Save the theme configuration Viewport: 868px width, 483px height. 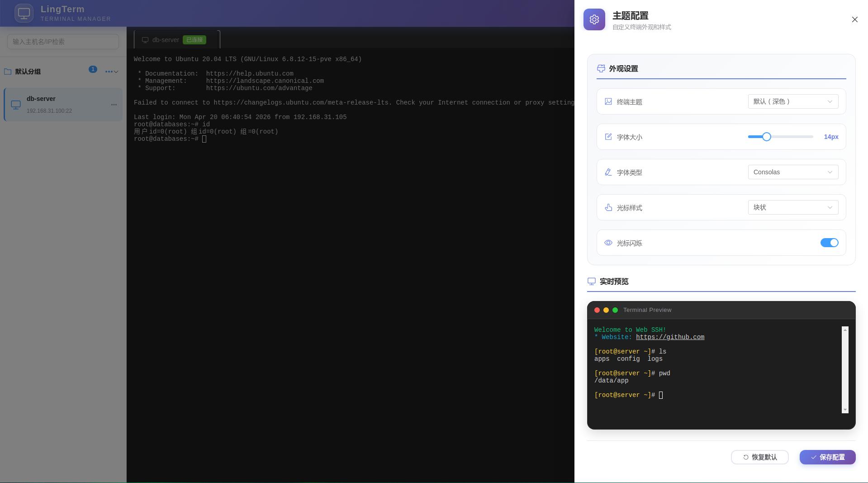coord(827,457)
